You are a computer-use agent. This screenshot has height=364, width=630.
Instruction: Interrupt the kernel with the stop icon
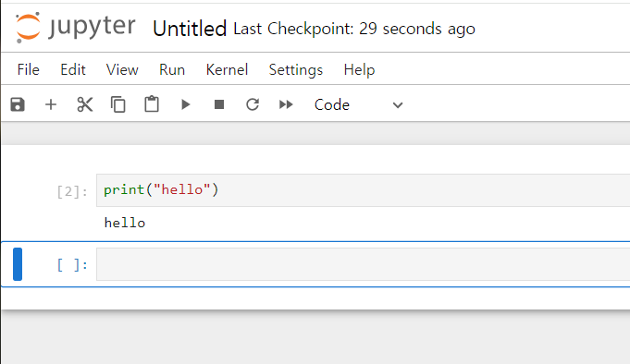click(x=219, y=104)
